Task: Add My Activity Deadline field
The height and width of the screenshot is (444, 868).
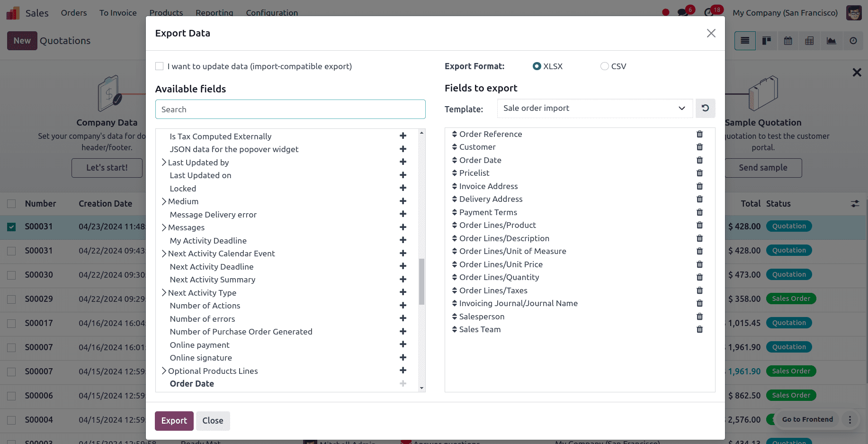Action: coord(403,240)
